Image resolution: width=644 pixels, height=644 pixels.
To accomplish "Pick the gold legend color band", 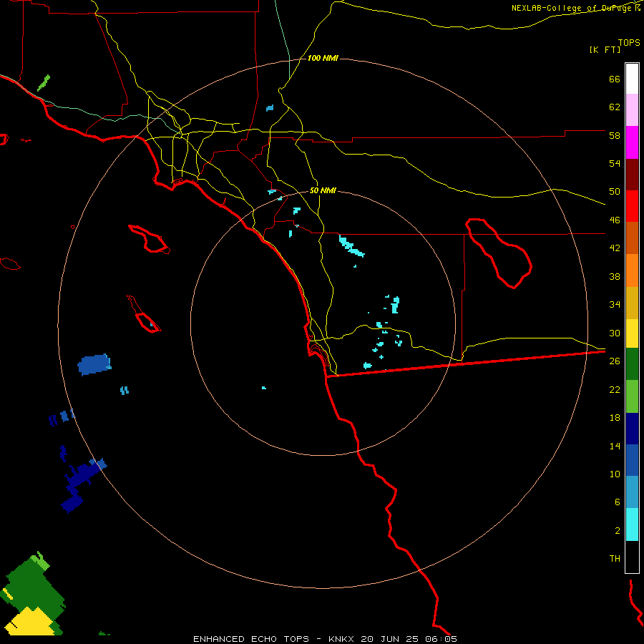I will 632,303.
